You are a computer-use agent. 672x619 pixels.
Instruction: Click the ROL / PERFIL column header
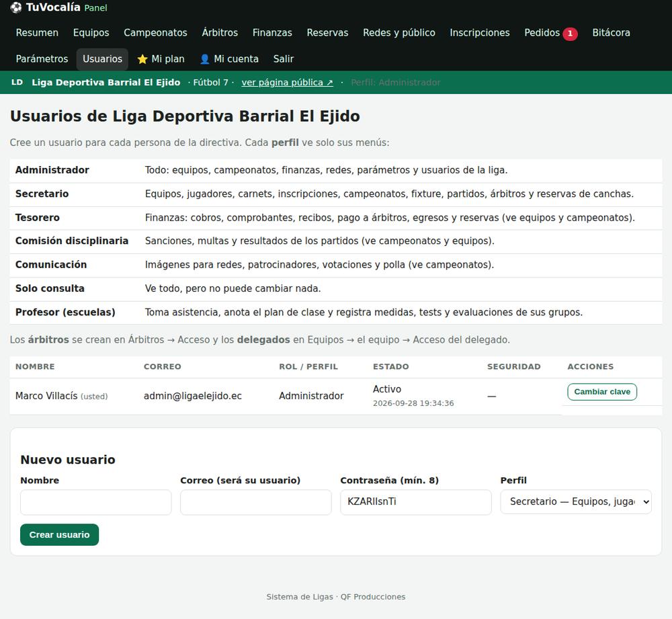pyautogui.click(x=308, y=366)
